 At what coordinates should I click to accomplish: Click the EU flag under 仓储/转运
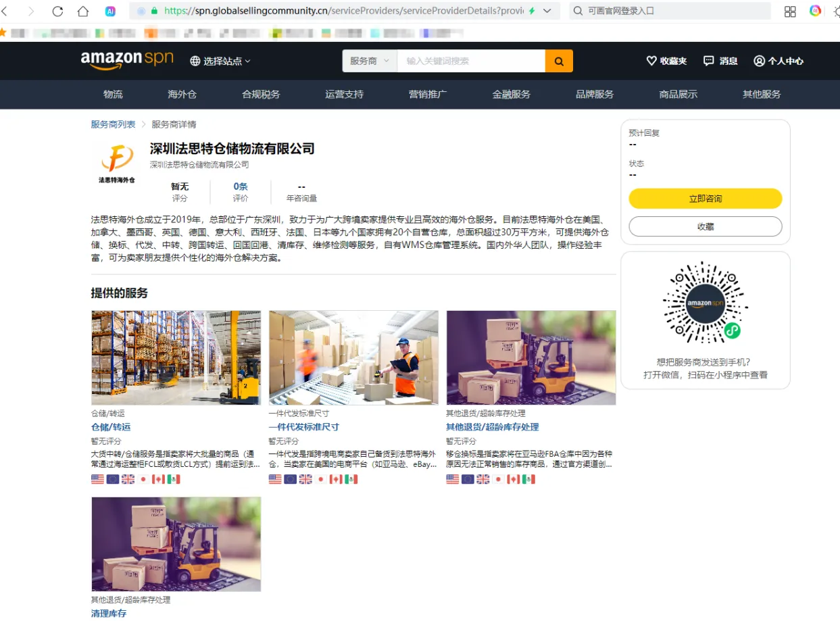[113, 479]
